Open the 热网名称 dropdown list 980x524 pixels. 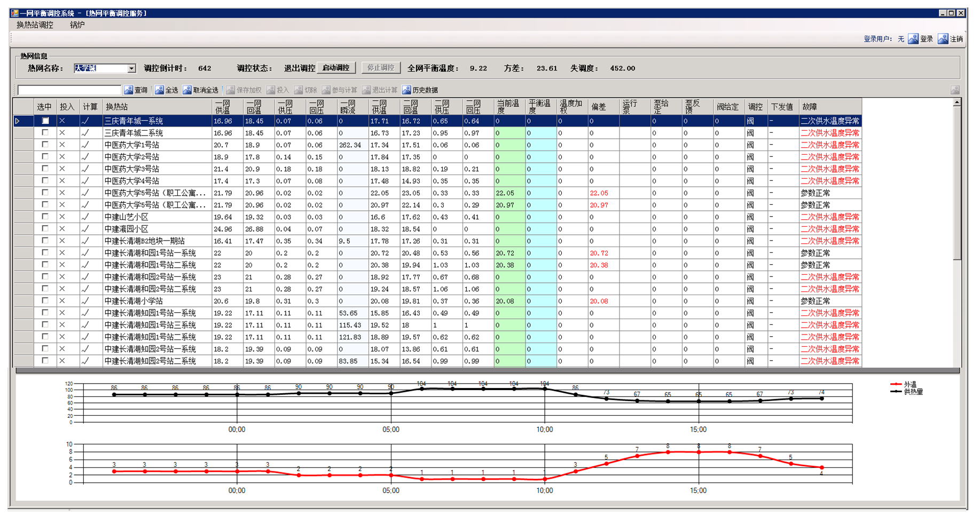click(131, 68)
